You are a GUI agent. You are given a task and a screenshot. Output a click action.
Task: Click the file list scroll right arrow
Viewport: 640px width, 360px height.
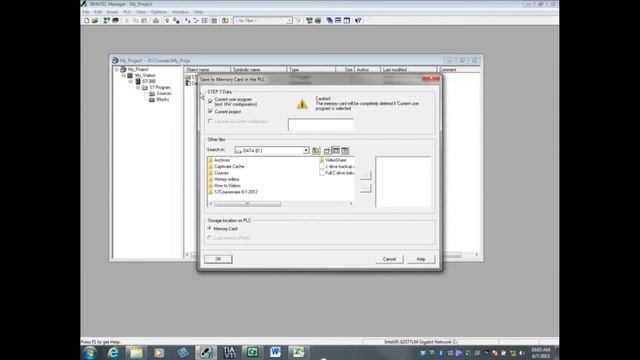[351, 204]
